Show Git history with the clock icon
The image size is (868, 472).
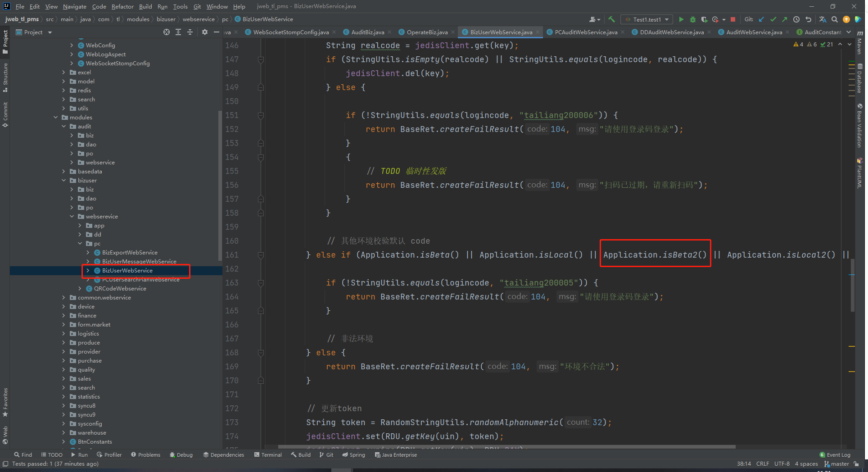click(x=796, y=19)
